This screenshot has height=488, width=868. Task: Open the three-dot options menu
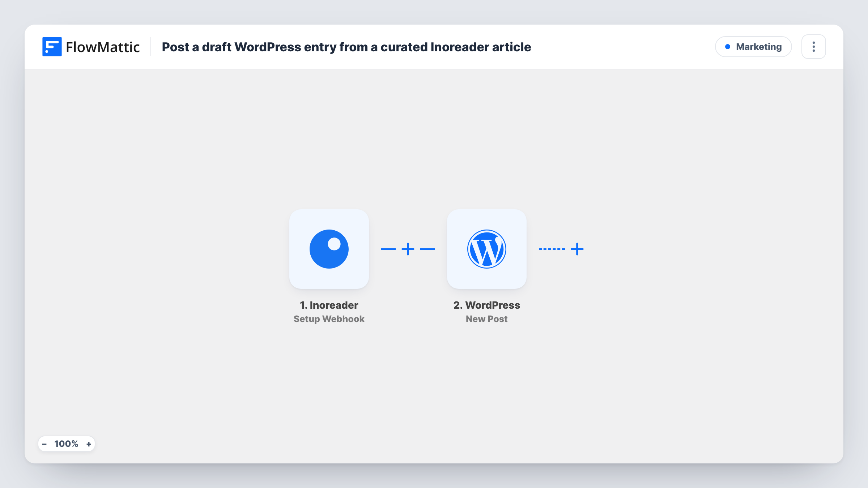[x=813, y=47]
